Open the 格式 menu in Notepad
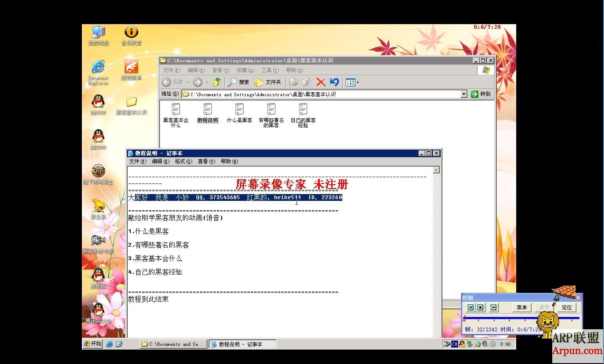This screenshot has height=364, width=604. (182, 161)
